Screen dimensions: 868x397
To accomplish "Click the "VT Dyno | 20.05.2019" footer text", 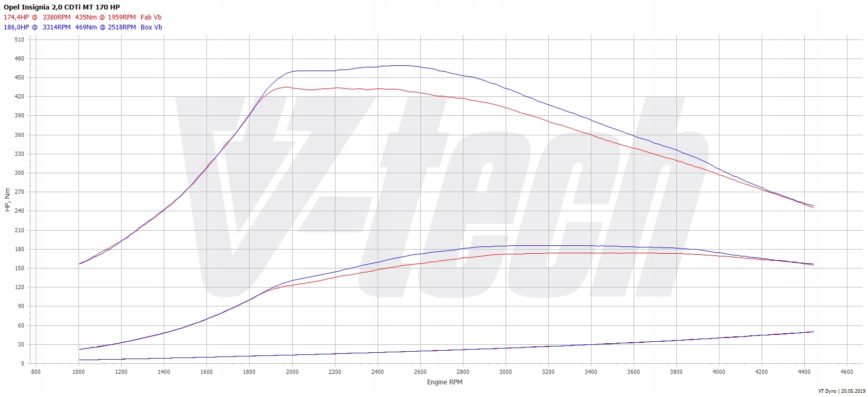I will [841, 391].
